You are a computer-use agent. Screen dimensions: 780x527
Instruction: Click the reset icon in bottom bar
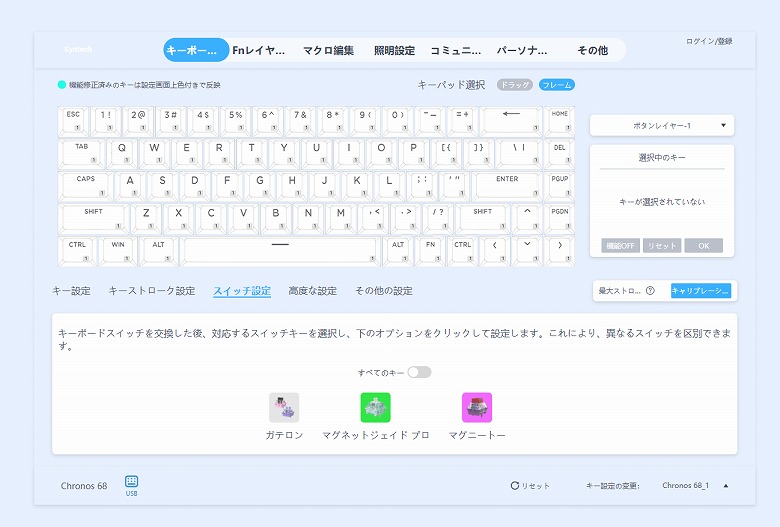coord(515,485)
